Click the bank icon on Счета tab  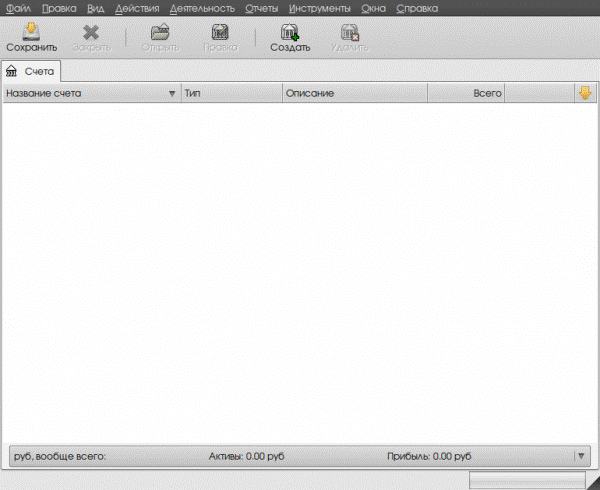click(x=11, y=71)
